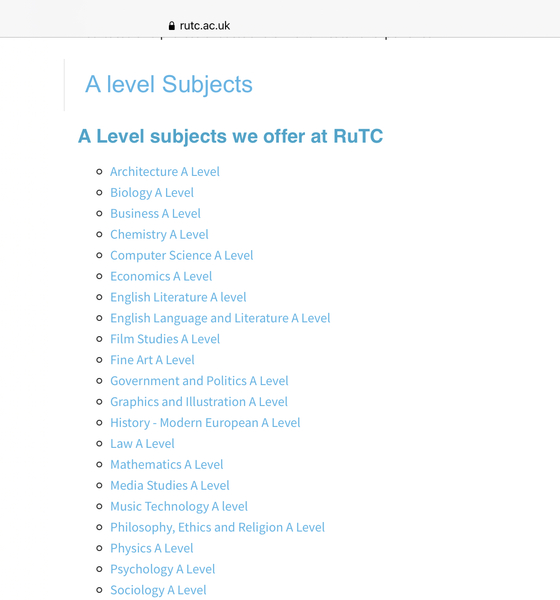Open Sociology A Level link
The height and width of the screenshot is (600, 560).
click(158, 590)
